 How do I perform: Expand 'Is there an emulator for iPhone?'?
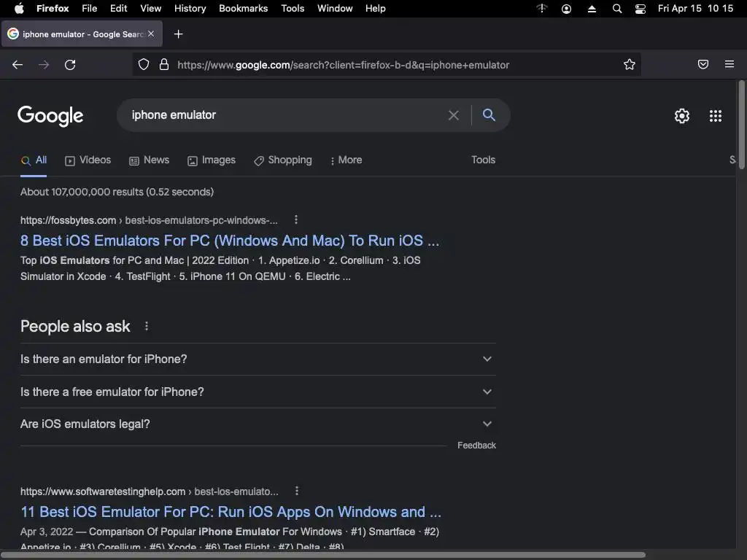click(258, 359)
